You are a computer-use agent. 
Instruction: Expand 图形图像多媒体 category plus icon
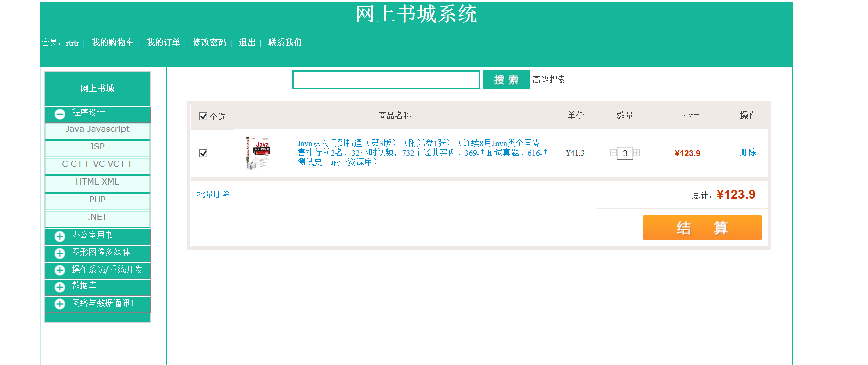pos(60,253)
